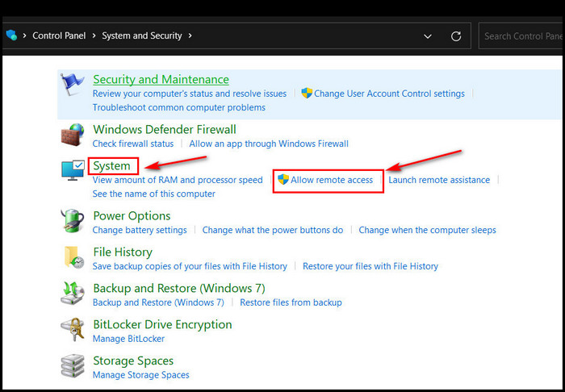This screenshot has height=392, width=565.
Task: Click the Backup and Restore drive icon
Action: tap(73, 293)
